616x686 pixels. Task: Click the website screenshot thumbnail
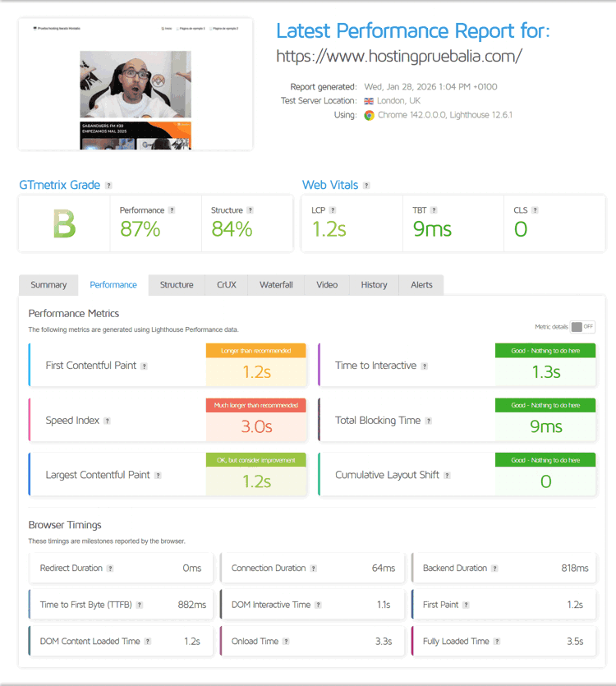tap(136, 85)
